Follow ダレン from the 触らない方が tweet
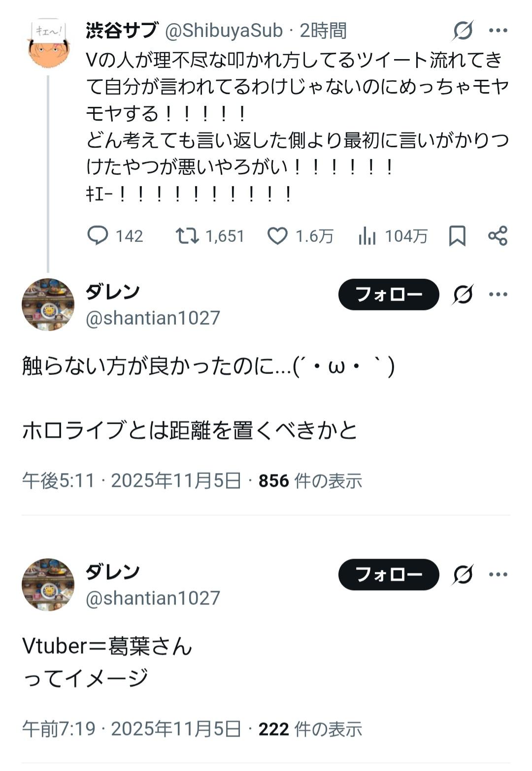Viewport: 532px width, 771px height. [x=389, y=295]
